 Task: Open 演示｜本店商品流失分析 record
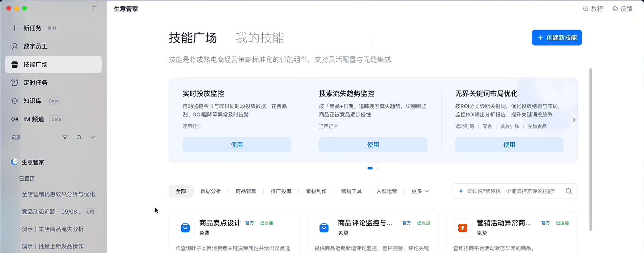[x=53, y=229]
